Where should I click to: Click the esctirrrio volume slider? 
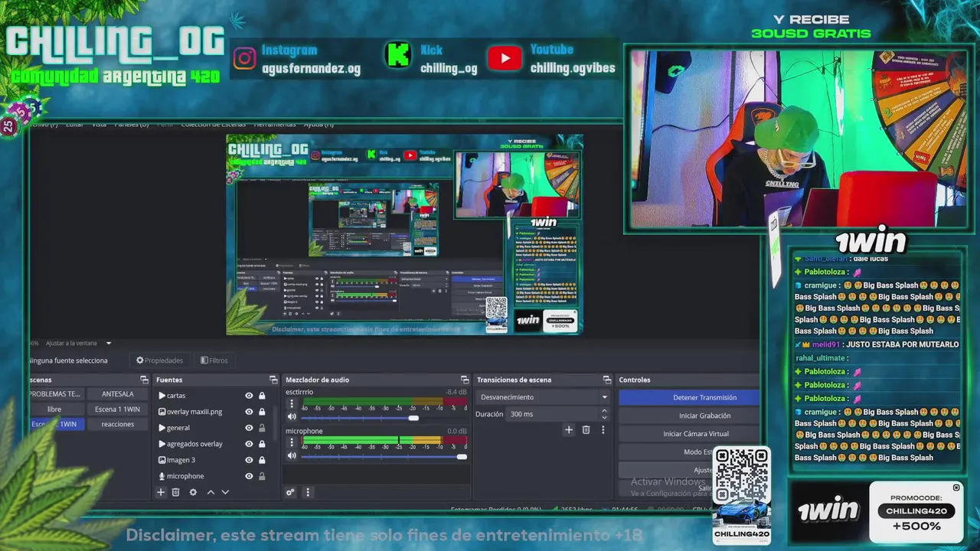tap(384, 418)
